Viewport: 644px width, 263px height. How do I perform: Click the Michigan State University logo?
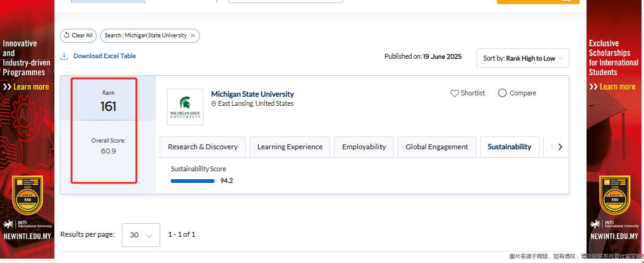click(185, 107)
